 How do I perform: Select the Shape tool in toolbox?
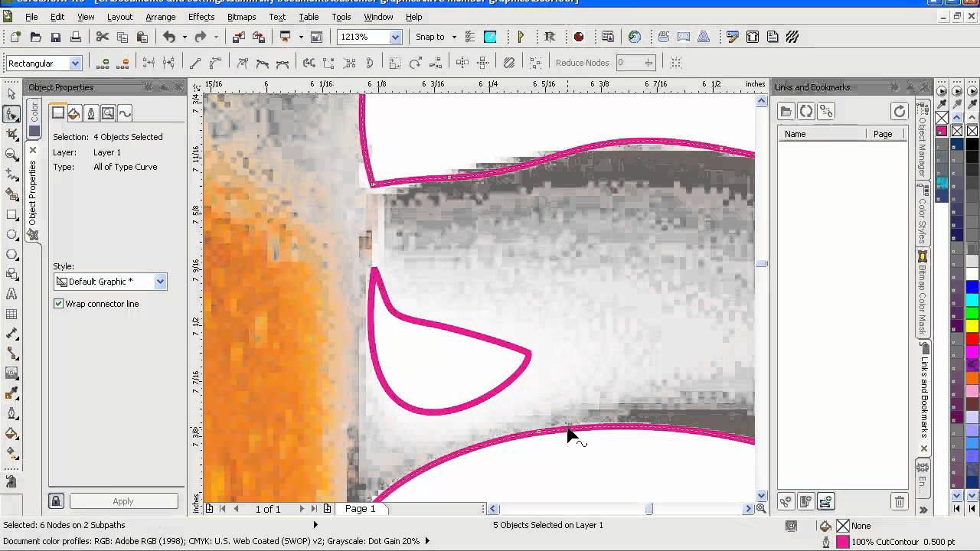11,114
